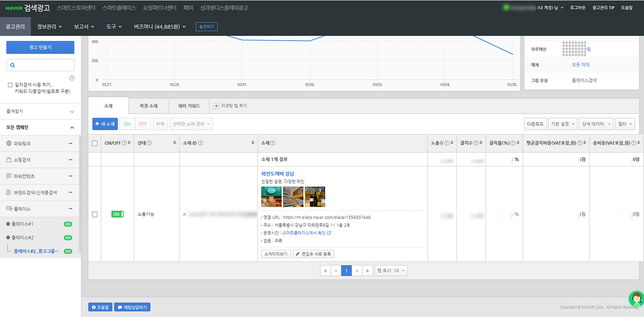Check the select-all checkbox in table header
644x317 pixels.
click(95, 144)
